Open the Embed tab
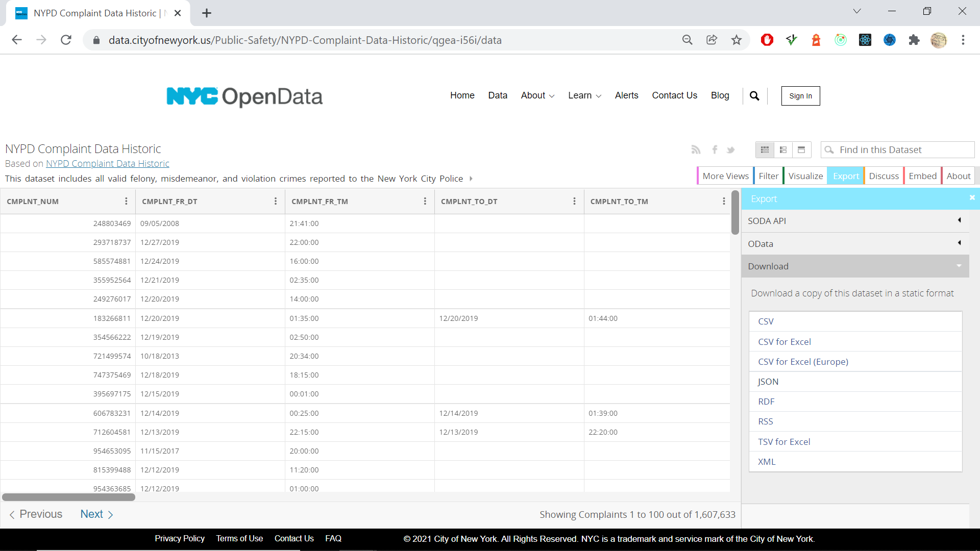The width and height of the screenshot is (980, 551). click(x=922, y=176)
